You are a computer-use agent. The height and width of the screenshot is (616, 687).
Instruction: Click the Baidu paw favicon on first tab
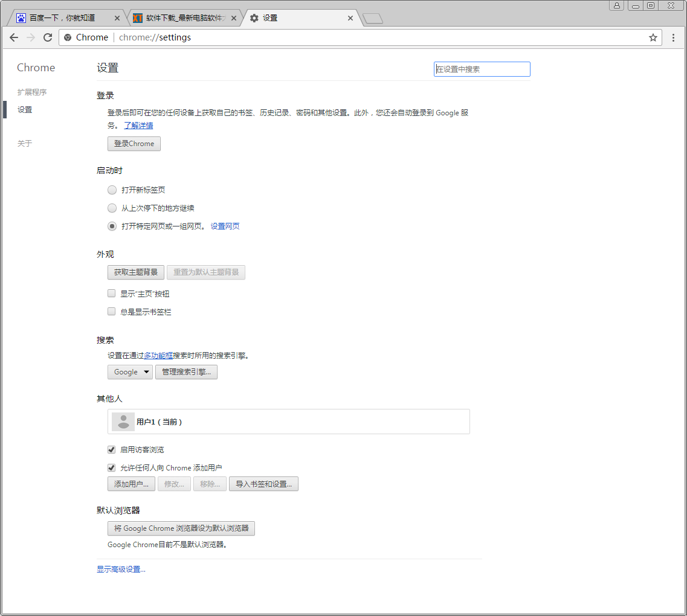(21, 18)
